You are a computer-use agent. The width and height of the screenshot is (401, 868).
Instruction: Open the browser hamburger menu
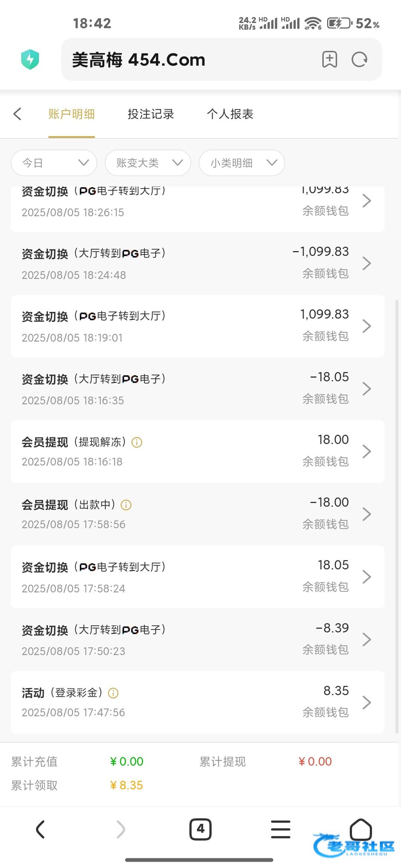click(281, 829)
